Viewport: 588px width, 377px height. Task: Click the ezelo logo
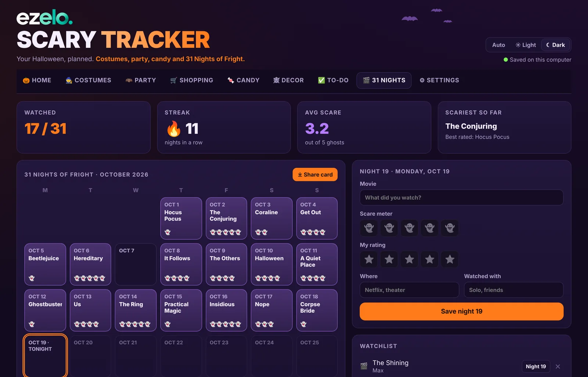click(x=44, y=18)
